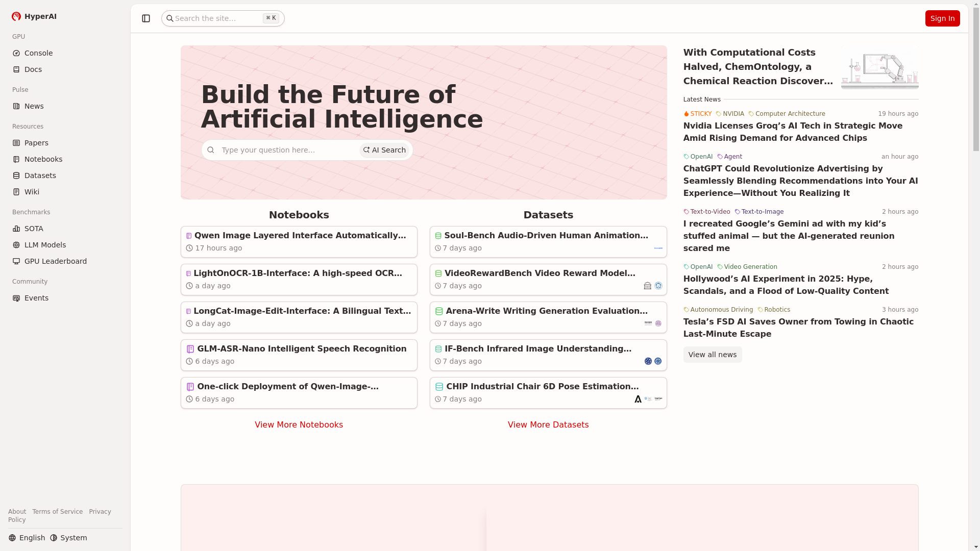Image resolution: width=980 pixels, height=551 pixels.
Task: Click the notebook icon beside One-click Deployment of Qwen-Image
Action: [x=190, y=387]
